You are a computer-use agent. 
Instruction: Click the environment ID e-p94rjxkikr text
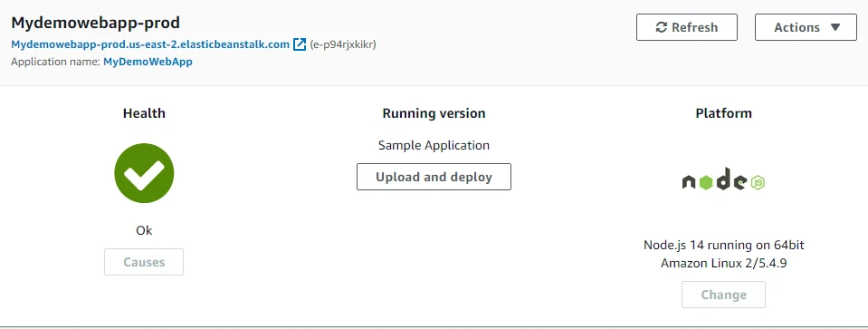tap(343, 44)
